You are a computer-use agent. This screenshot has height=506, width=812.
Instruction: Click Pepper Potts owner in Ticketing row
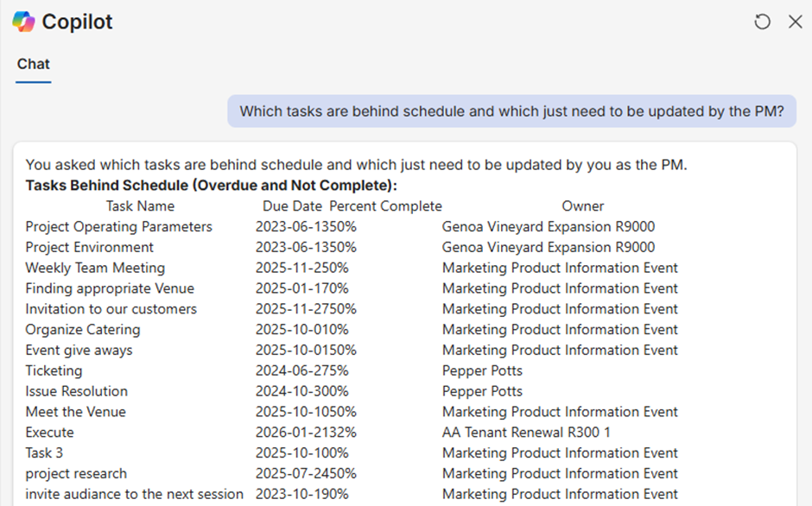click(x=482, y=370)
